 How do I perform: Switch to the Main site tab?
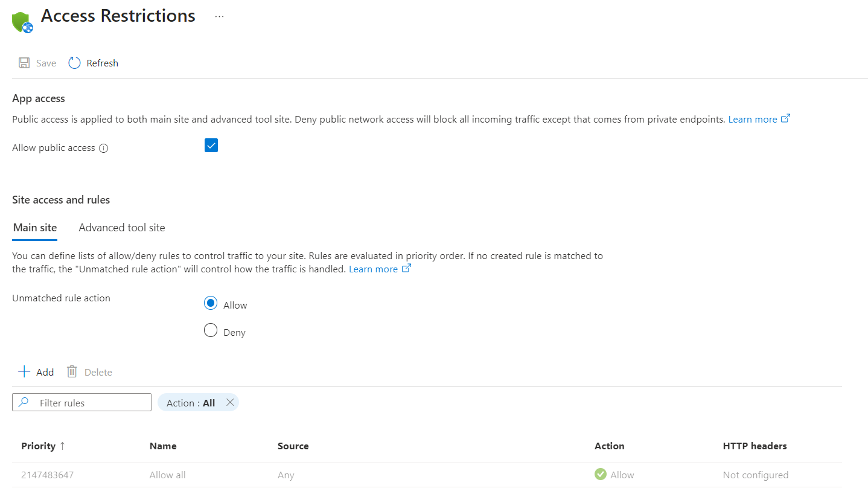pos(35,228)
